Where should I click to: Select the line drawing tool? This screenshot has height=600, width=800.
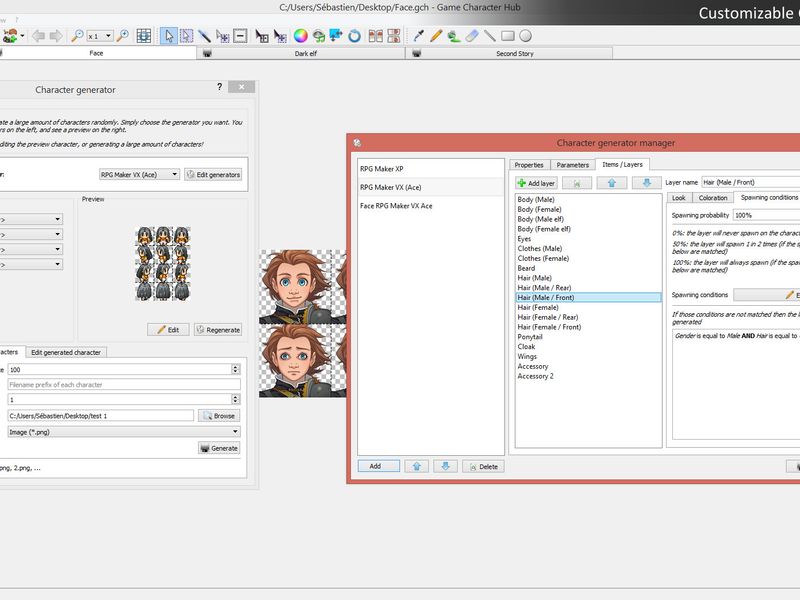[490, 36]
